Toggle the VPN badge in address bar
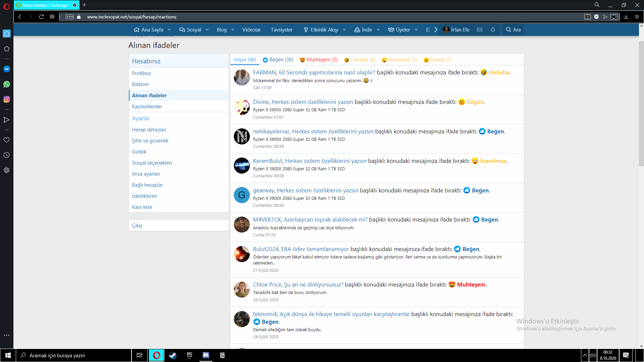 [x=70, y=17]
